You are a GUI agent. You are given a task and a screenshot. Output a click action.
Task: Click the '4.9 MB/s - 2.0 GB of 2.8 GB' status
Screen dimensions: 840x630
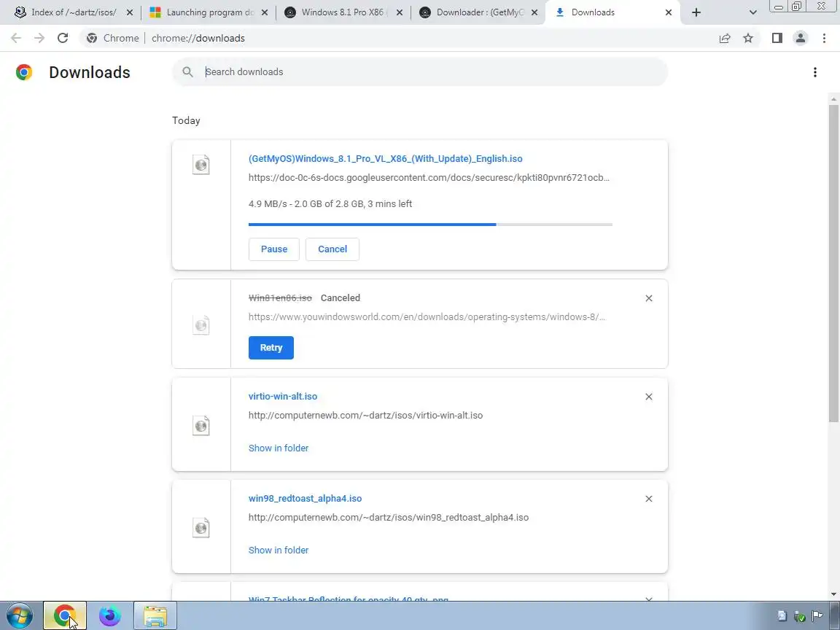(330, 203)
